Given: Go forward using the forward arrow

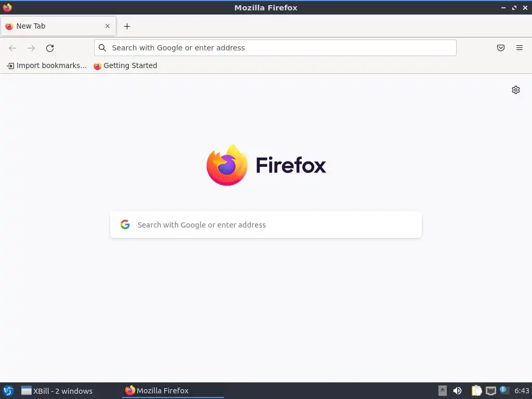Looking at the screenshot, I should [x=31, y=48].
